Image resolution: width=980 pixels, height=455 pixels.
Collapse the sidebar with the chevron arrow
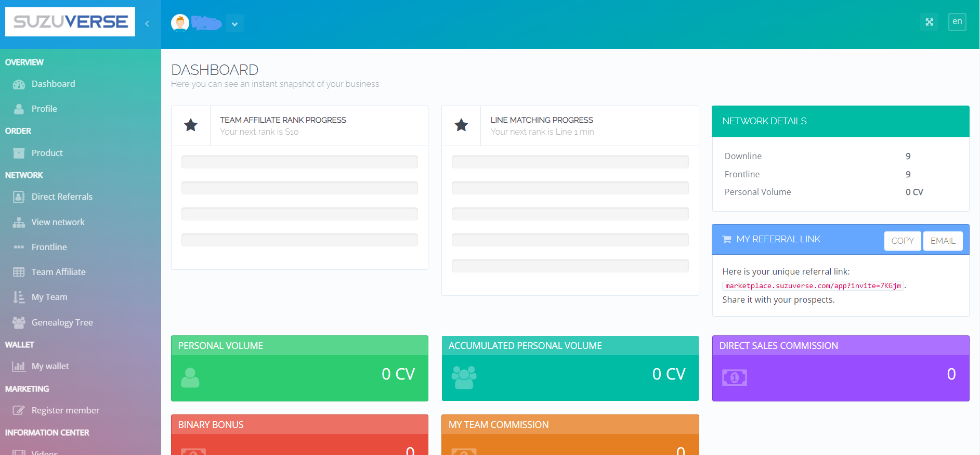(x=147, y=23)
